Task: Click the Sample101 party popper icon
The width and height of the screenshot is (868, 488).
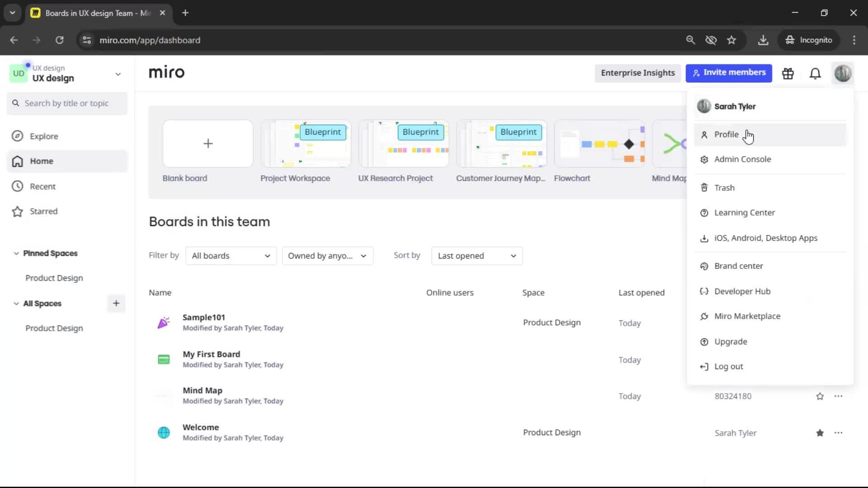Action: 164,323
